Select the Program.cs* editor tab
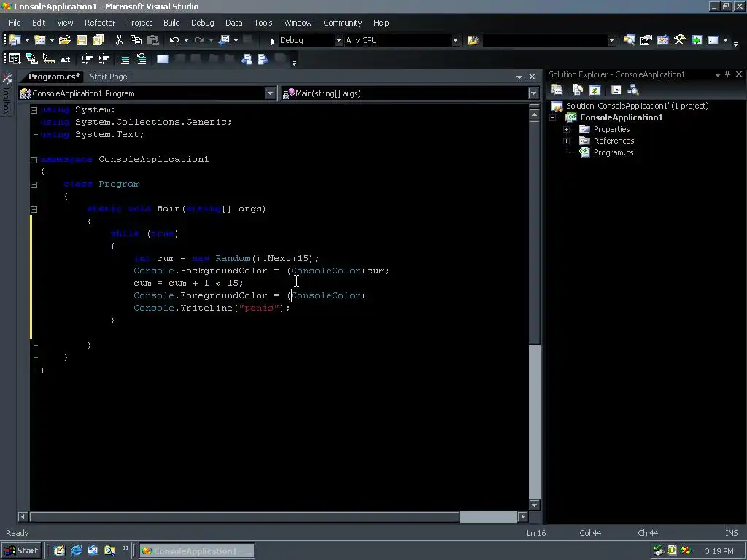 pyautogui.click(x=54, y=77)
